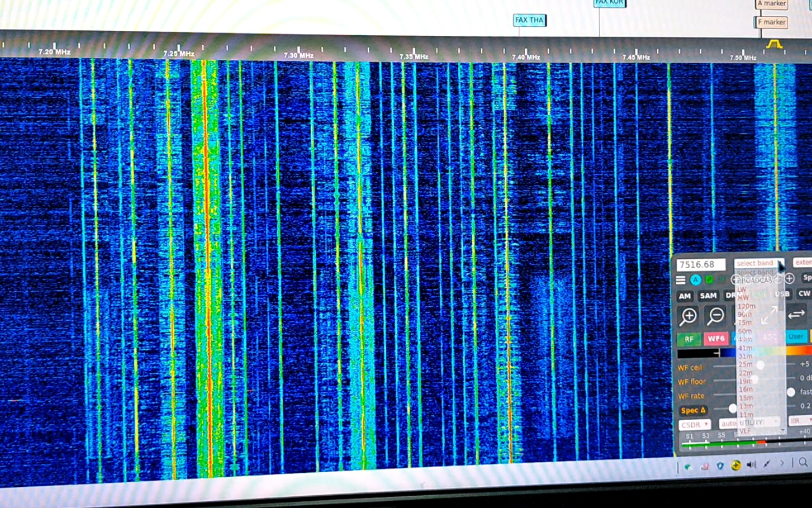The height and width of the screenshot is (508, 812).
Task: Click the 7.30 MHz label on frequency scale
Action: pyautogui.click(x=299, y=56)
